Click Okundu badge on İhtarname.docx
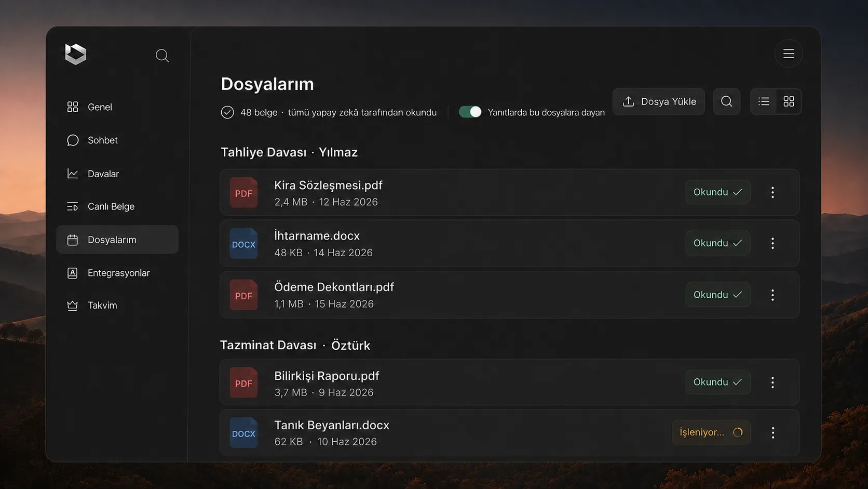Screen dimensions: 868x489 [x=718, y=243]
